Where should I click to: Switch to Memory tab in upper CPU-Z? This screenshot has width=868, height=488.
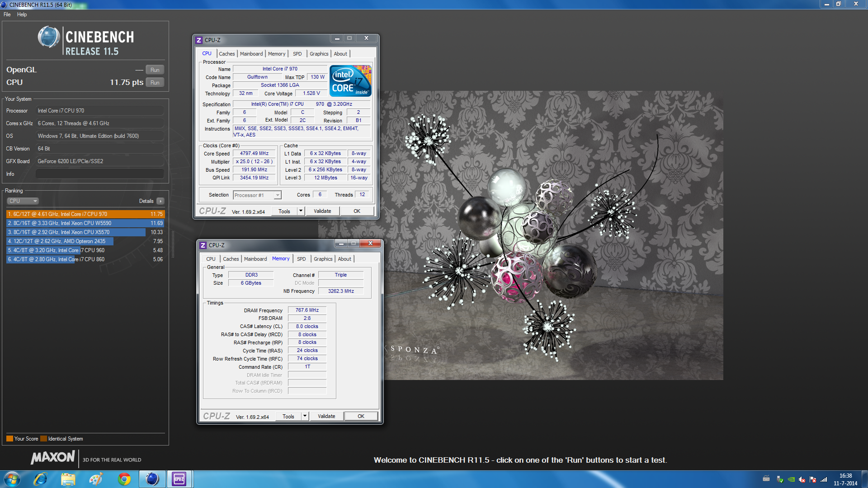pyautogui.click(x=277, y=54)
